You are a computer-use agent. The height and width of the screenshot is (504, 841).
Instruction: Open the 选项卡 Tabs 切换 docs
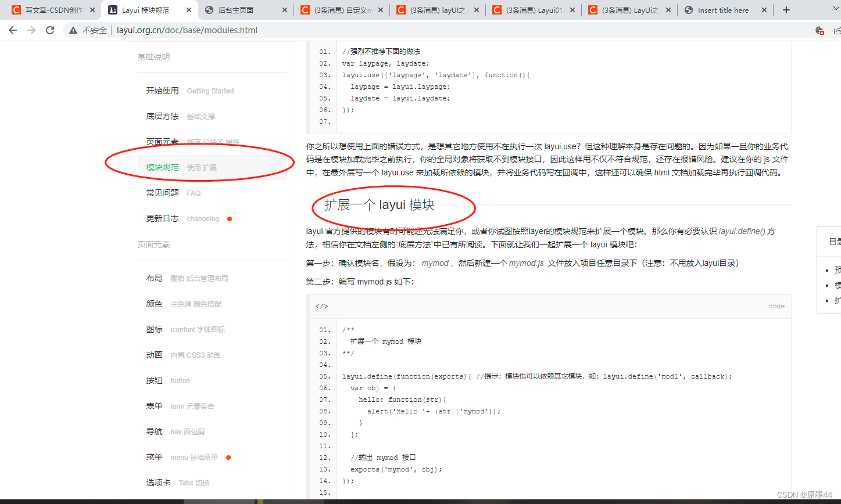158,483
